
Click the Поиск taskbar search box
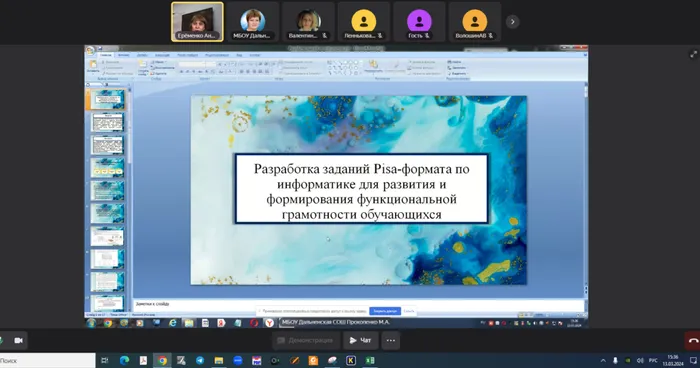click(x=47, y=360)
